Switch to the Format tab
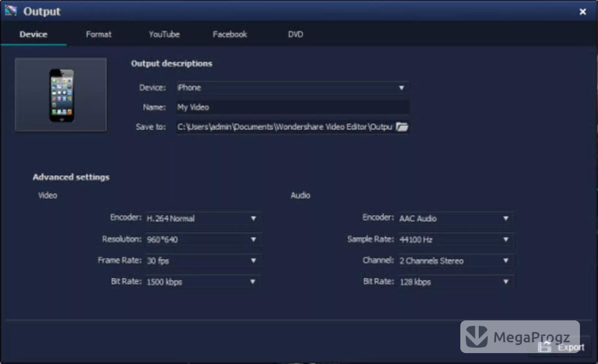Screen dimensions: 598x364 [98, 34]
